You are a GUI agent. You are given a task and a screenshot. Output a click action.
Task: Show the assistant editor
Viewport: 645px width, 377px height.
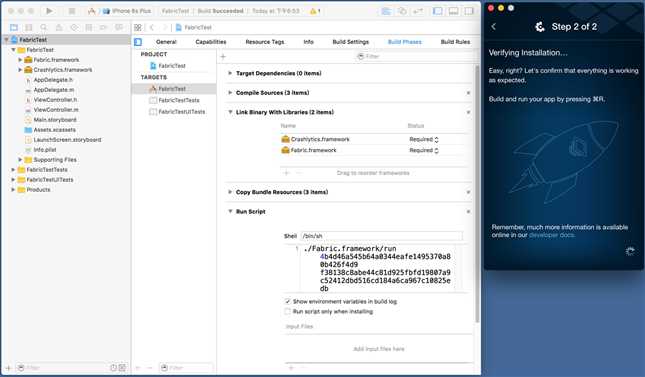point(402,11)
